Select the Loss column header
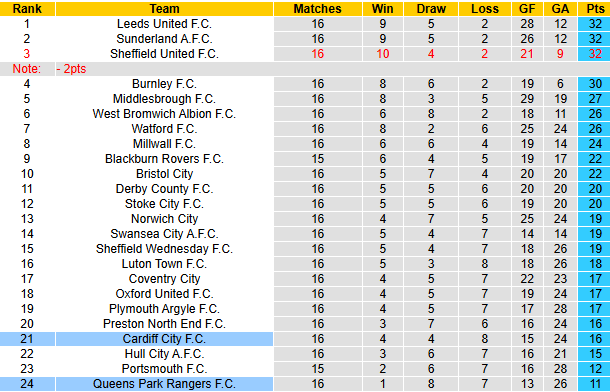 click(484, 9)
